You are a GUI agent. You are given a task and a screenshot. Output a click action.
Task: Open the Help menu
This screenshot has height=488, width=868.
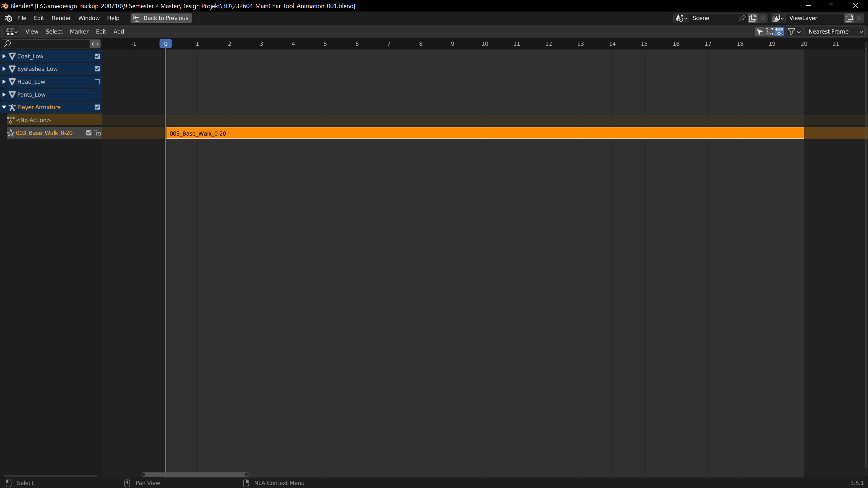tap(113, 18)
